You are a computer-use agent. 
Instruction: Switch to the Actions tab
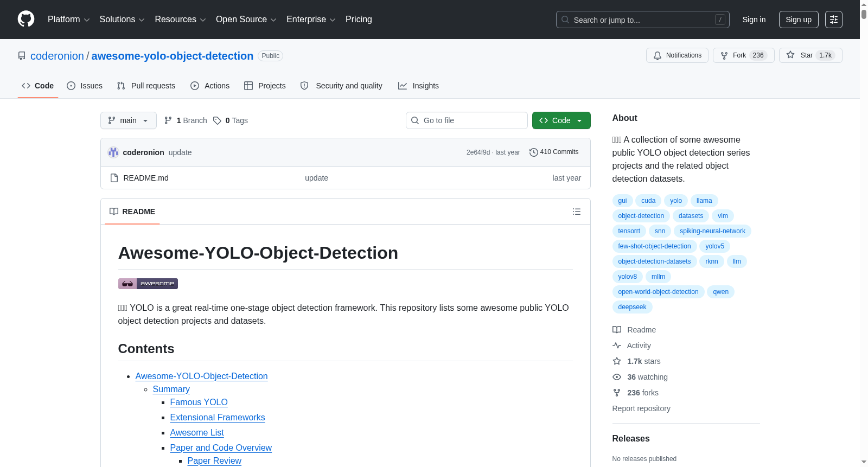[210, 86]
